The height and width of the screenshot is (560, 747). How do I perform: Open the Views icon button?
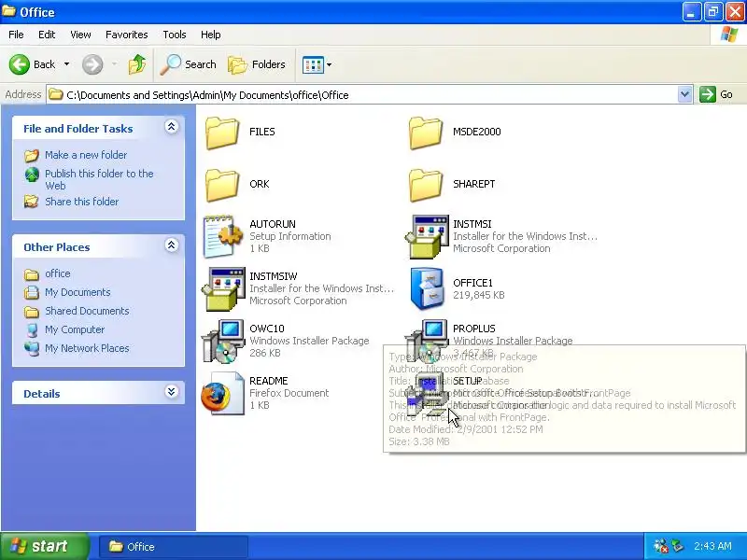tap(313, 64)
